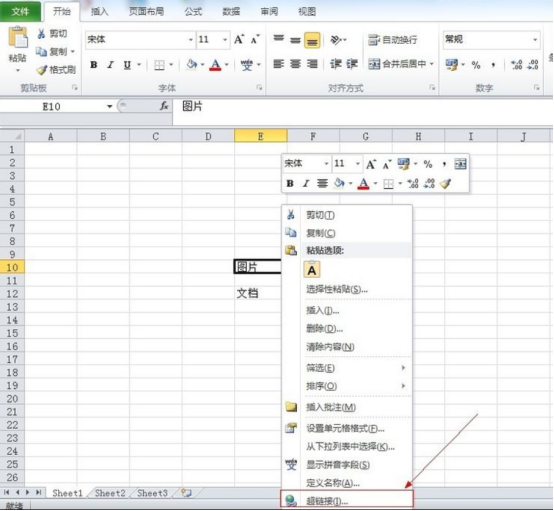Open the Name Box dropdown arrow beside E10
The height and width of the screenshot is (511, 554).
[110, 106]
